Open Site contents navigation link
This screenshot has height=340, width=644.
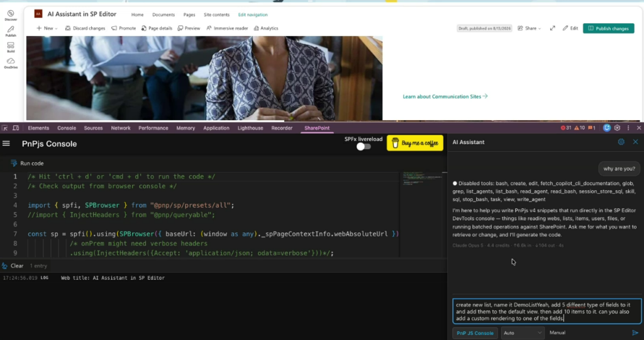point(216,15)
